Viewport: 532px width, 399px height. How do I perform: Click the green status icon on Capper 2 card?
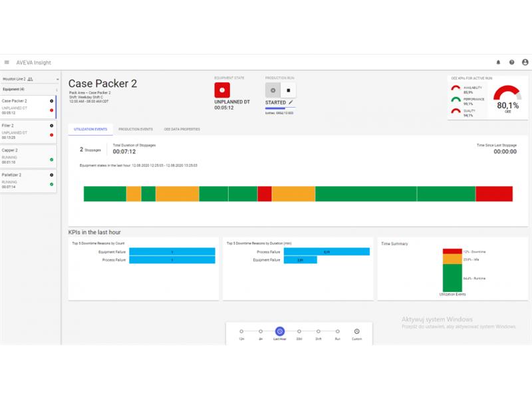(52, 160)
